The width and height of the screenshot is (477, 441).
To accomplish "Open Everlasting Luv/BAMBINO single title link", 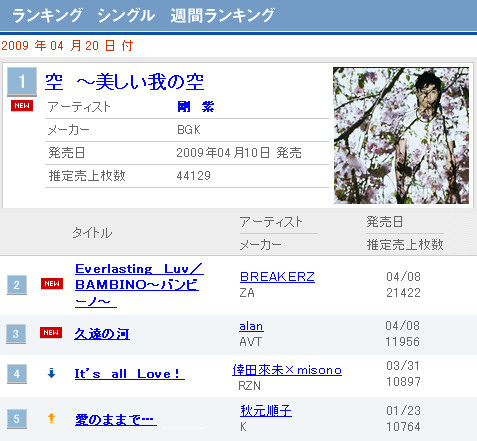I will 139,285.
